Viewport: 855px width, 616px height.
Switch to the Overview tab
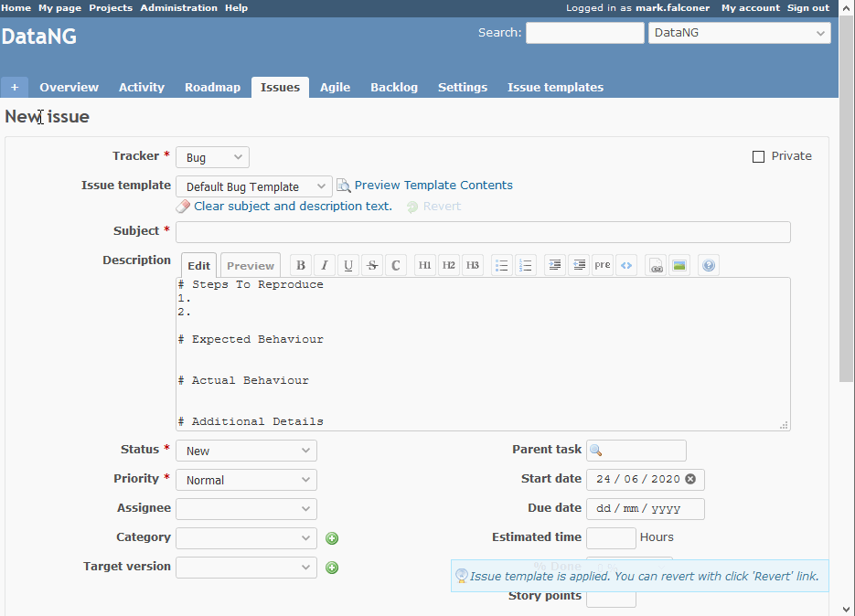point(69,87)
